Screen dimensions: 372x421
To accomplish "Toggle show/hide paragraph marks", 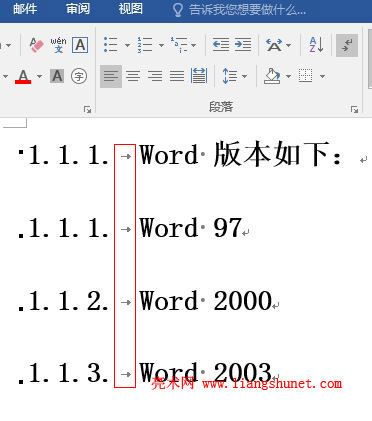I will [347, 45].
